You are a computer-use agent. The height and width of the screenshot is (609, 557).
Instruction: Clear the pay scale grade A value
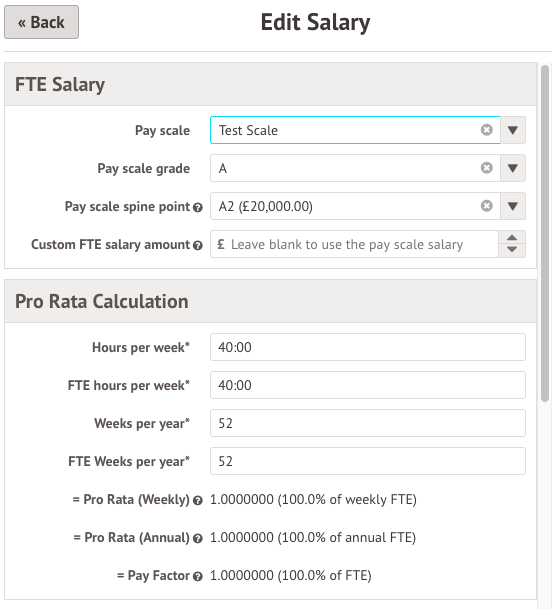click(x=486, y=168)
